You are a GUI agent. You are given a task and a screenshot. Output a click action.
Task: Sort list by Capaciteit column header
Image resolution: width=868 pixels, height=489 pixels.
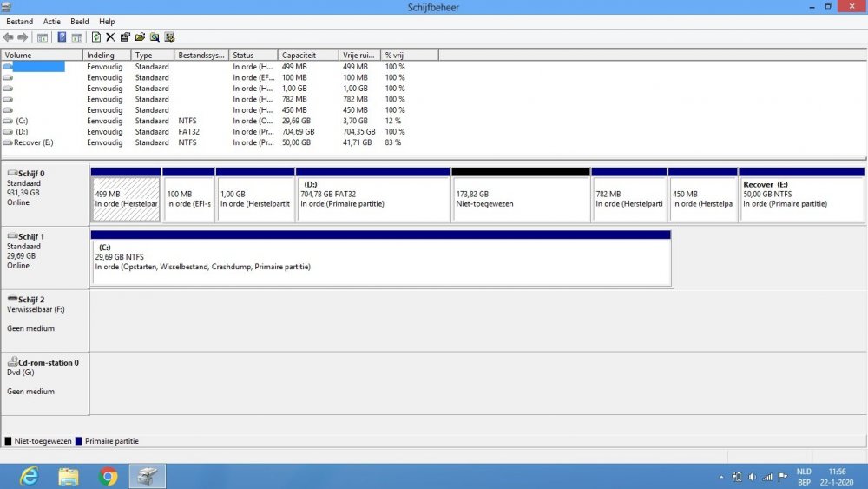[x=307, y=56]
